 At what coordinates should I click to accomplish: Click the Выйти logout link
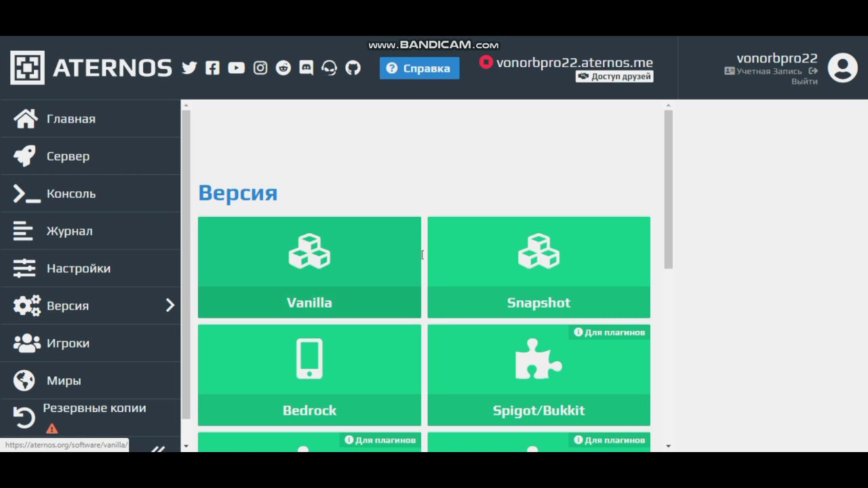[x=804, y=81]
